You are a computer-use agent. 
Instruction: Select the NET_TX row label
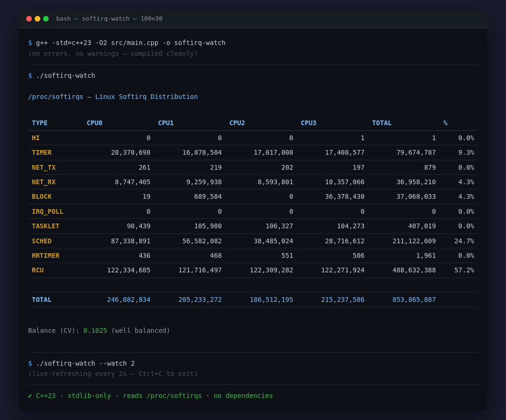[x=44, y=167]
